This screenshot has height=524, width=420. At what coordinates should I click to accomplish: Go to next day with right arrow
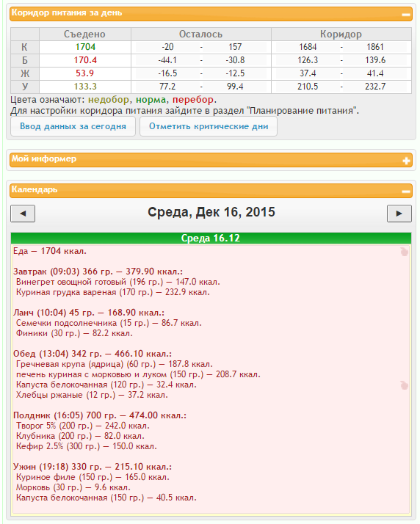(x=399, y=214)
